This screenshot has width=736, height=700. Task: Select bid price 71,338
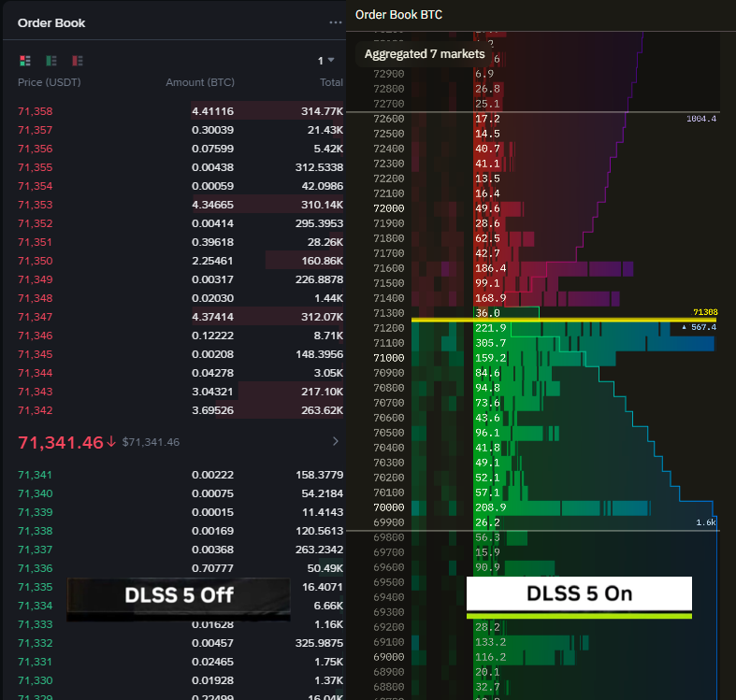(36, 531)
